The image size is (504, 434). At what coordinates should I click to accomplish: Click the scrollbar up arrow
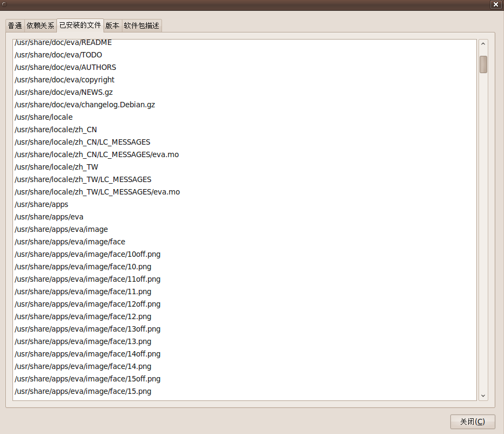click(x=483, y=44)
